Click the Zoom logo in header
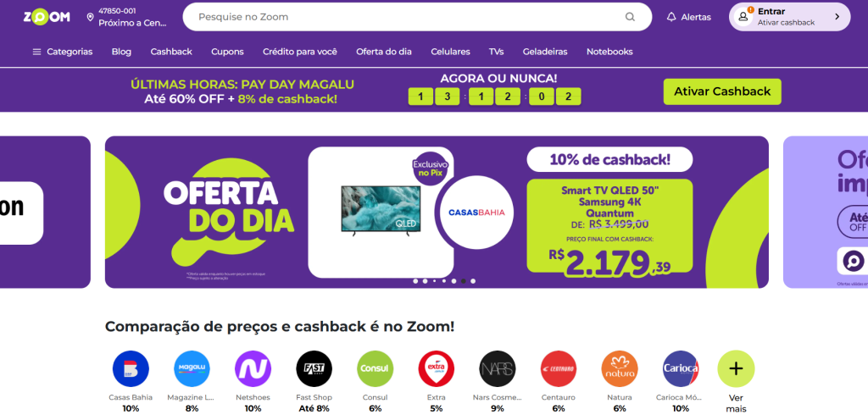The height and width of the screenshot is (420, 868). click(x=47, y=17)
